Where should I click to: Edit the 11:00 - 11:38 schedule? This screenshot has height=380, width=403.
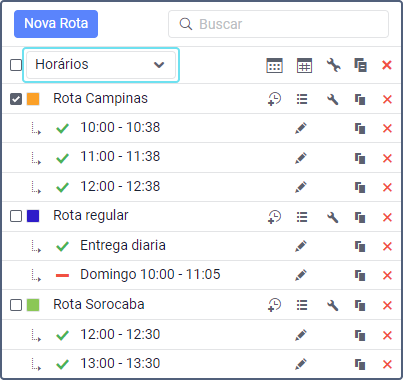(301, 158)
